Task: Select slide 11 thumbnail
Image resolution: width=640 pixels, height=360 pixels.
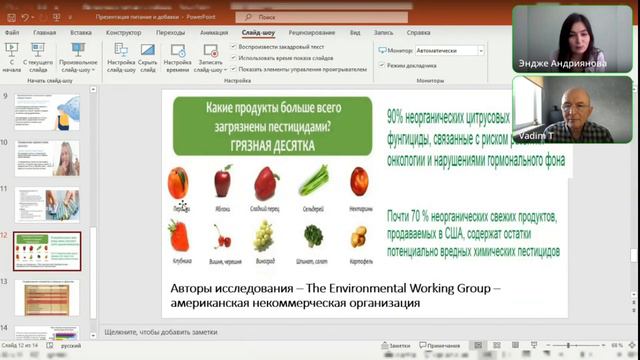Action: pyautogui.click(x=47, y=205)
